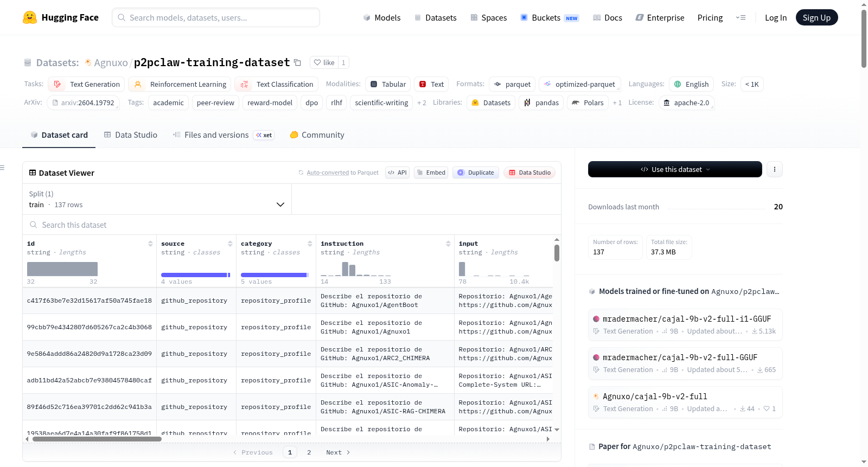
Task: Click the arxiv:2604.19792 paper tag
Action: (83, 103)
